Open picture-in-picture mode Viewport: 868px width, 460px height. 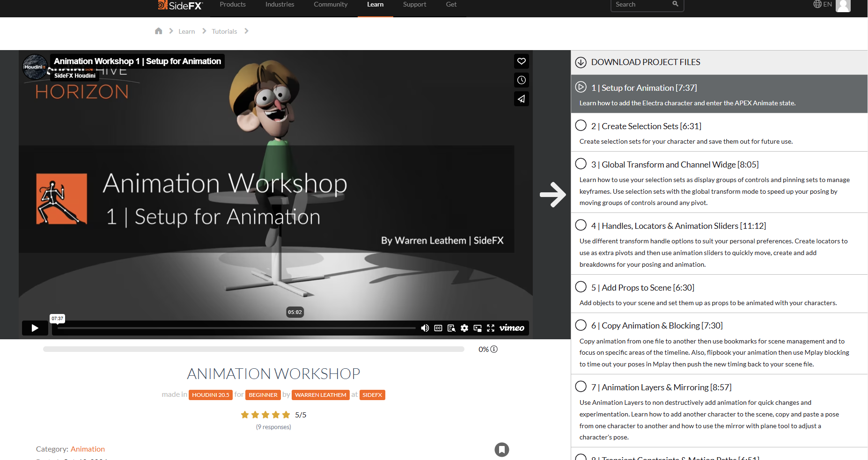pos(478,328)
